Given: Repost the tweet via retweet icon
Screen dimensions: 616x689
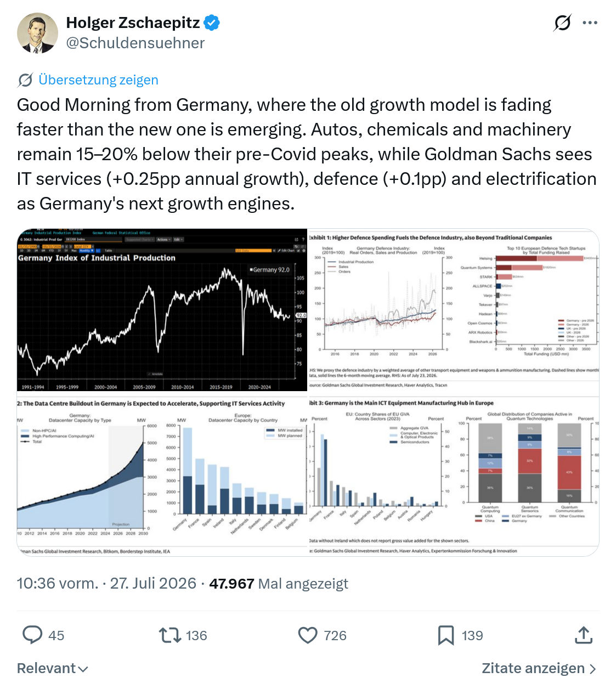Looking at the screenshot, I should click(170, 635).
